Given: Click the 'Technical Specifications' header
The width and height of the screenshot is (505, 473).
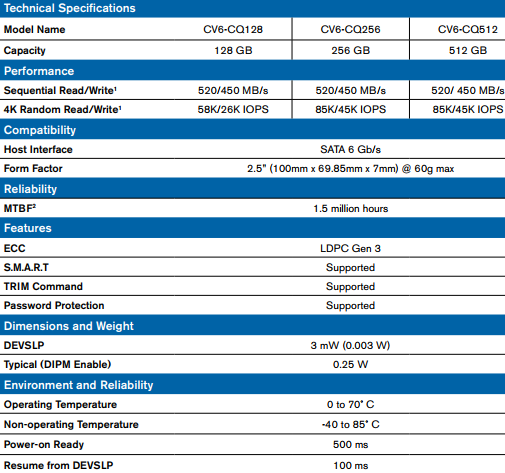Looking at the screenshot, I should coord(70,8).
